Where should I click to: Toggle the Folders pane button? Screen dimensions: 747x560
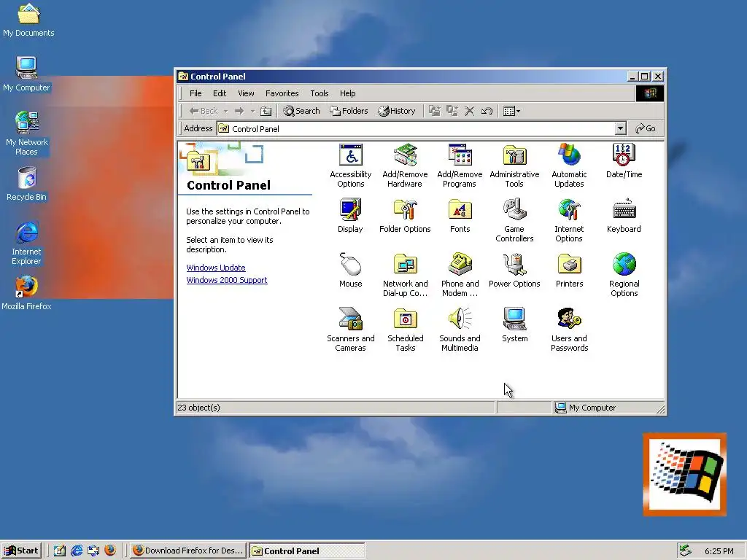click(349, 111)
